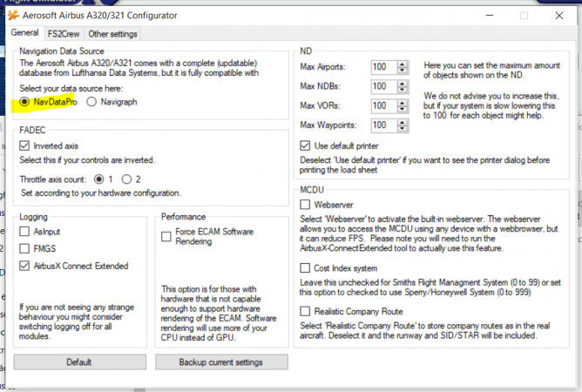Open the FS2Crew tab
This screenshot has height=392, width=582.
(x=64, y=34)
